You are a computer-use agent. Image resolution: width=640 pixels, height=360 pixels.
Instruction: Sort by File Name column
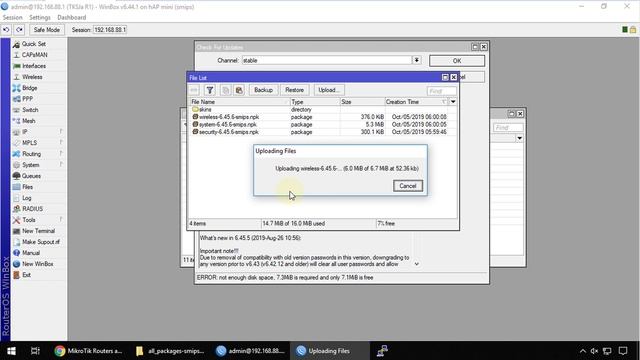point(240,102)
